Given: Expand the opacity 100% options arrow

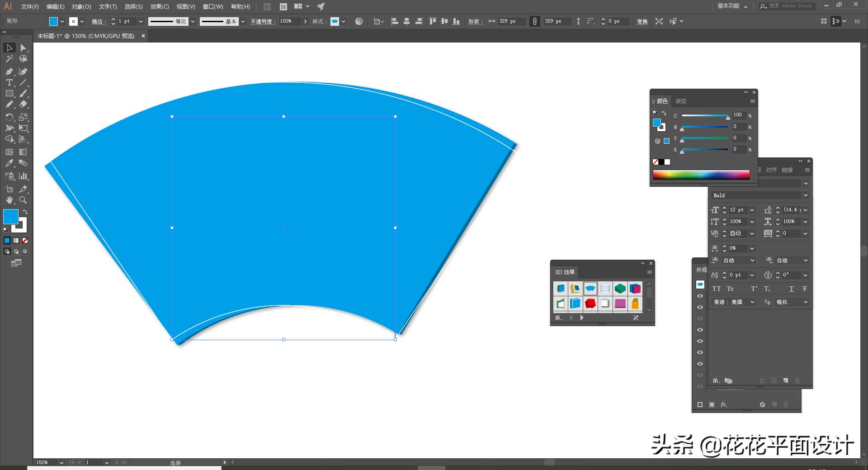Looking at the screenshot, I should (x=306, y=21).
